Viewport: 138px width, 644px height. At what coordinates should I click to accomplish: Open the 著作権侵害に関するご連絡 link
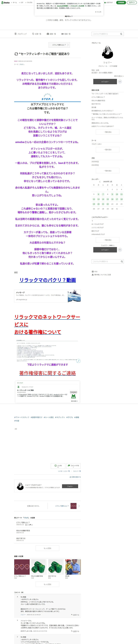pyautogui.click(x=48, y=373)
